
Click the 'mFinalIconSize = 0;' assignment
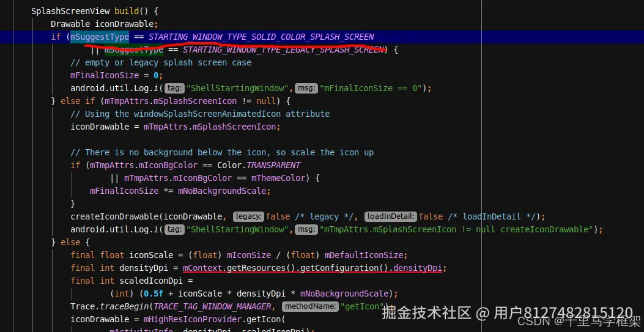pos(117,76)
